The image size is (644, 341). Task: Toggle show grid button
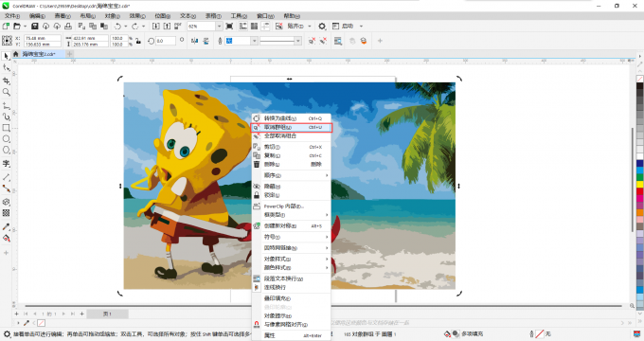pyautogui.click(x=254, y=26)
